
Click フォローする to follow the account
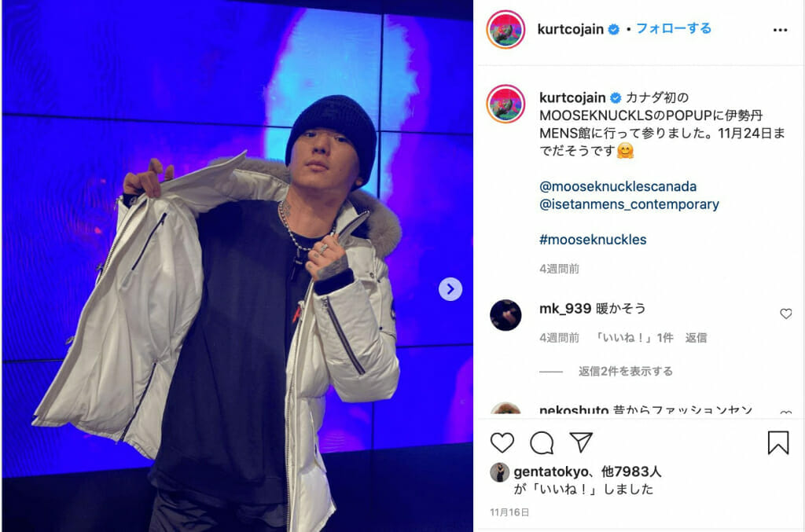[674, 28]
